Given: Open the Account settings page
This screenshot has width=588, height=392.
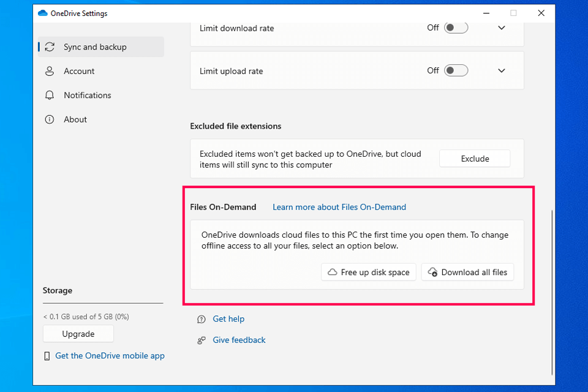Looking at the screenshot, I should coord(79,71).
